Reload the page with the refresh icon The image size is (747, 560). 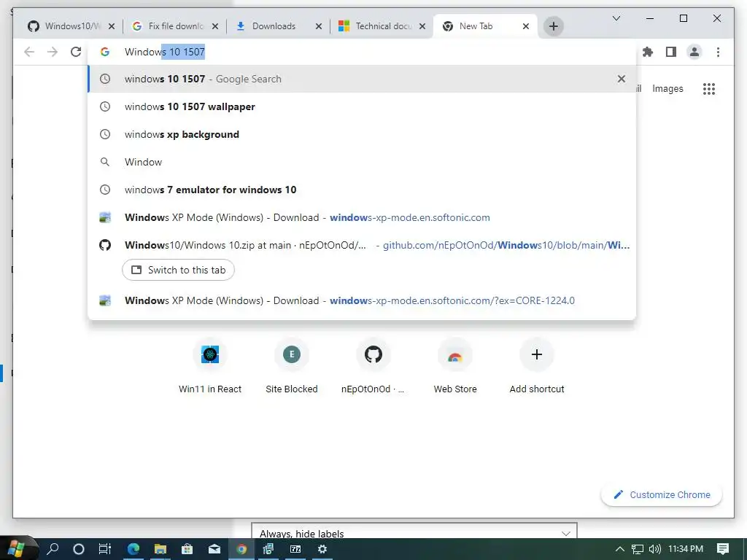(x=76, y=52)
